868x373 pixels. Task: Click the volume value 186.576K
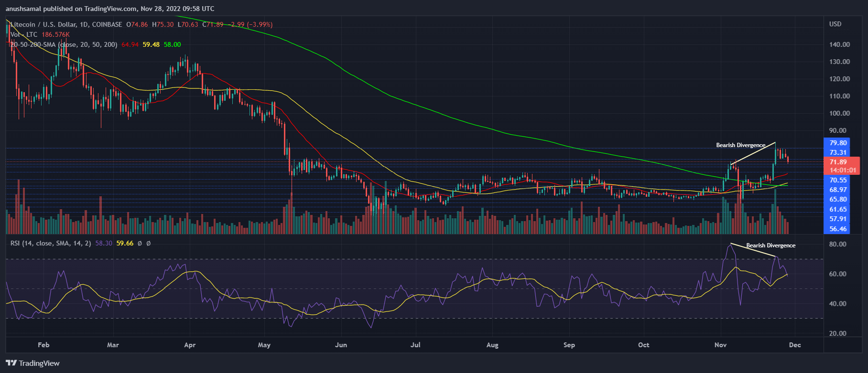[55, 34]
